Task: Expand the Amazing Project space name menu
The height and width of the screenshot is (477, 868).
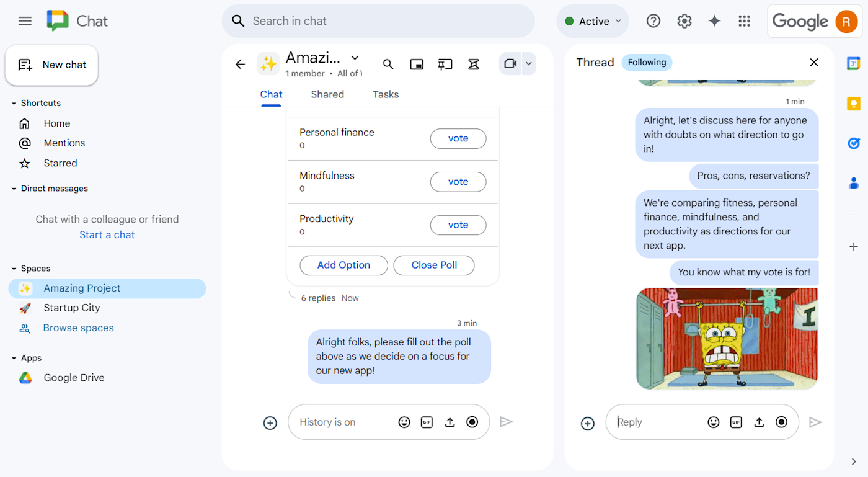Action: (x=355, y=58)
